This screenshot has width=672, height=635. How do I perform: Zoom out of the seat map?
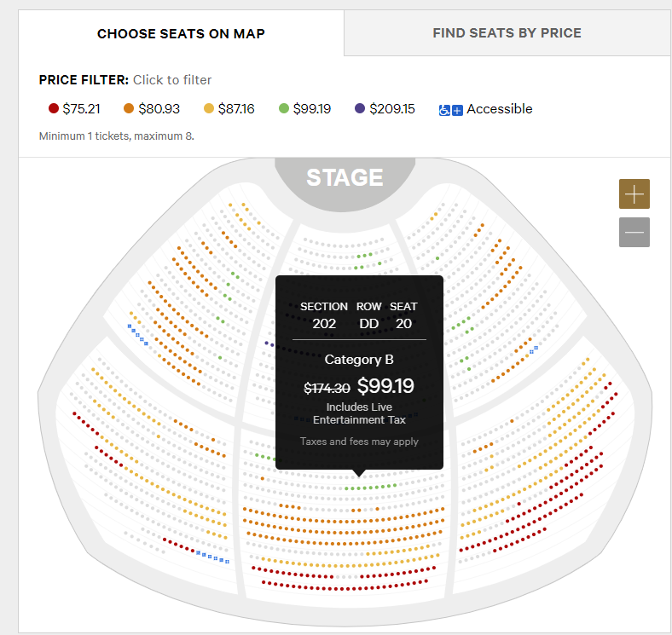pos(634,232)
